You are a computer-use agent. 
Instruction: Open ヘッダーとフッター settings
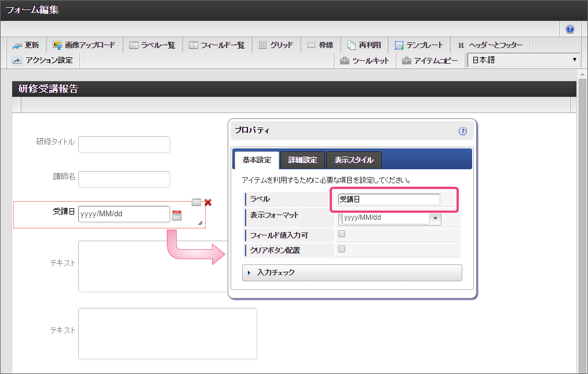coord(490,45)
